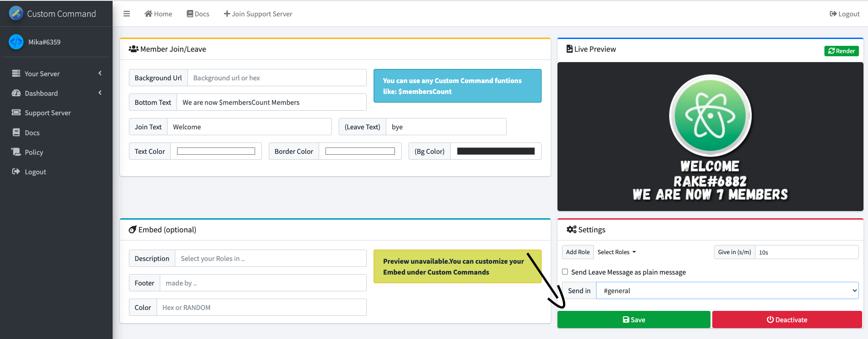Click the Member Join/Leave users icon
This screenshot has height=339, width=868.
click(x=133, y=49)
